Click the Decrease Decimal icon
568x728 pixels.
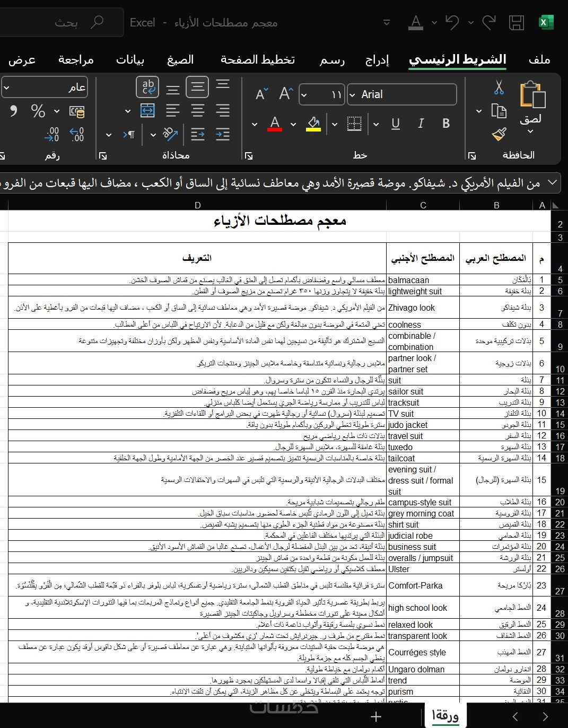51,134
